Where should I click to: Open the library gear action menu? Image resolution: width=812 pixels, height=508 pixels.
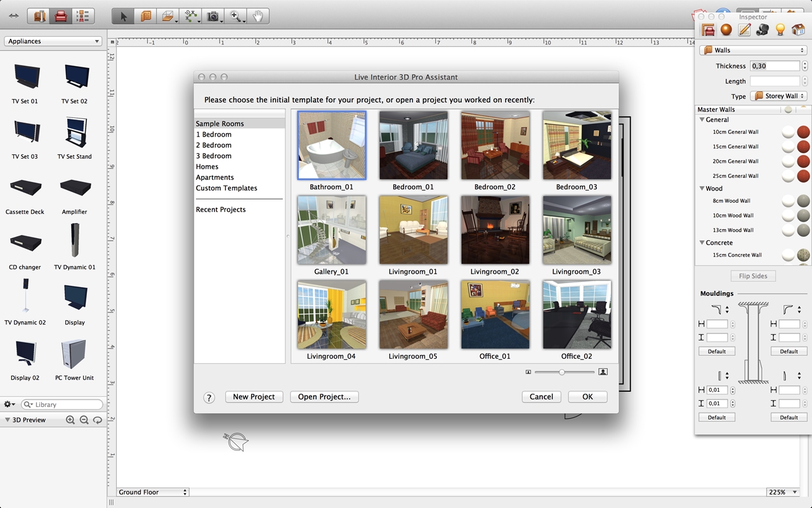coord(10,404)
